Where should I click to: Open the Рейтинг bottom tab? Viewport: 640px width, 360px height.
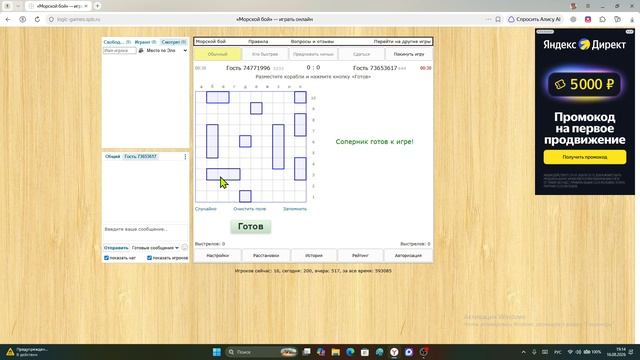360,256
